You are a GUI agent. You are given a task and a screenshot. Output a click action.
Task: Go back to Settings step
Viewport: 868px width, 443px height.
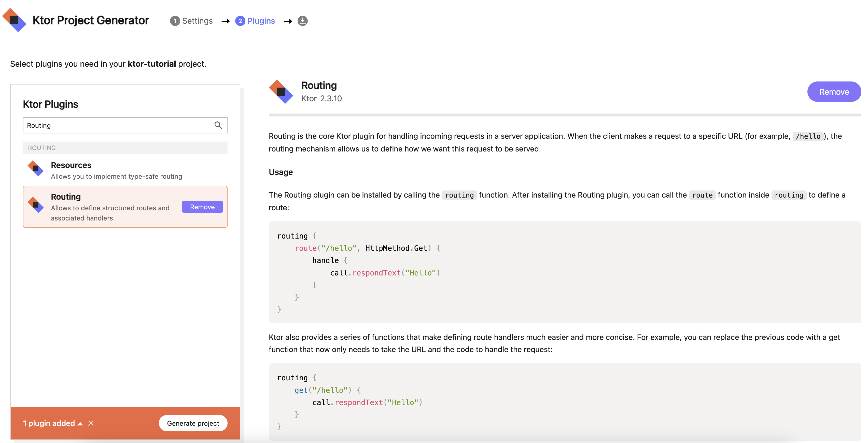click(191, 21)
